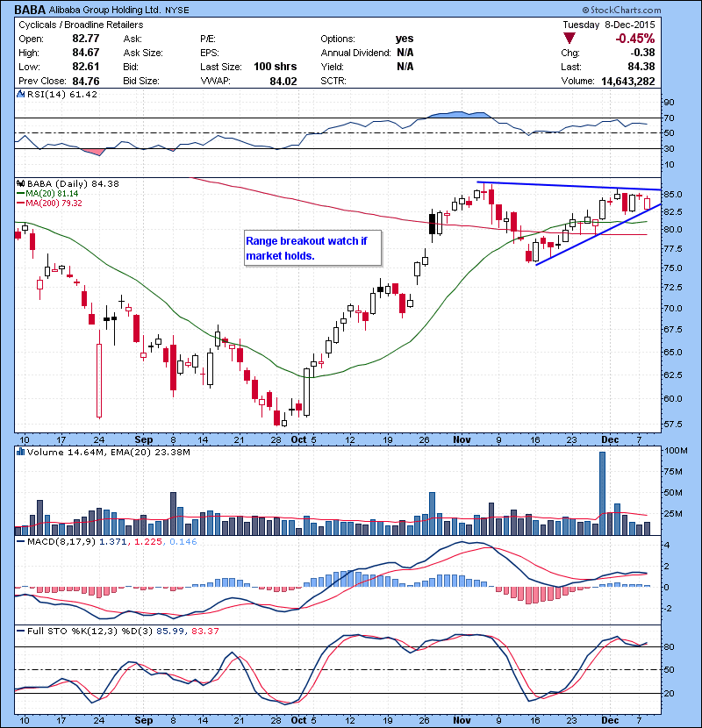Image resolution: width=702 pixels, height=728 pixels.
Task: Click the Low value 82.61
Action: 86,67
